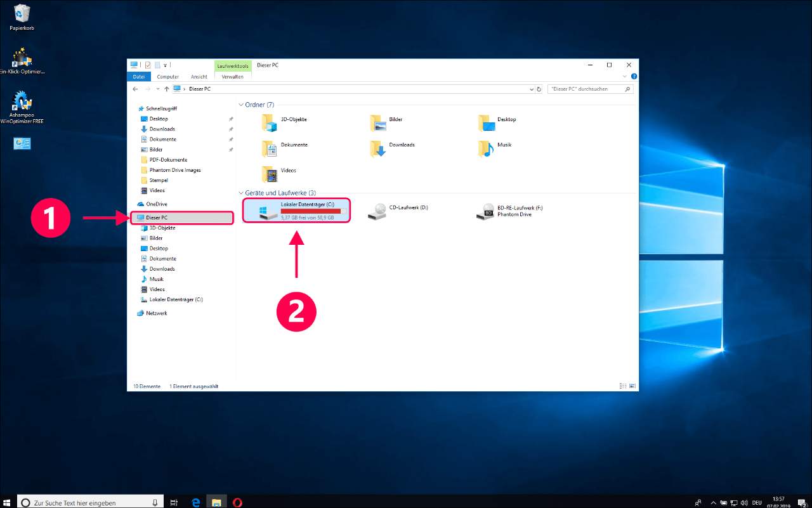
Task: Switch to details view in status bar
Action: tap(623, 386)
